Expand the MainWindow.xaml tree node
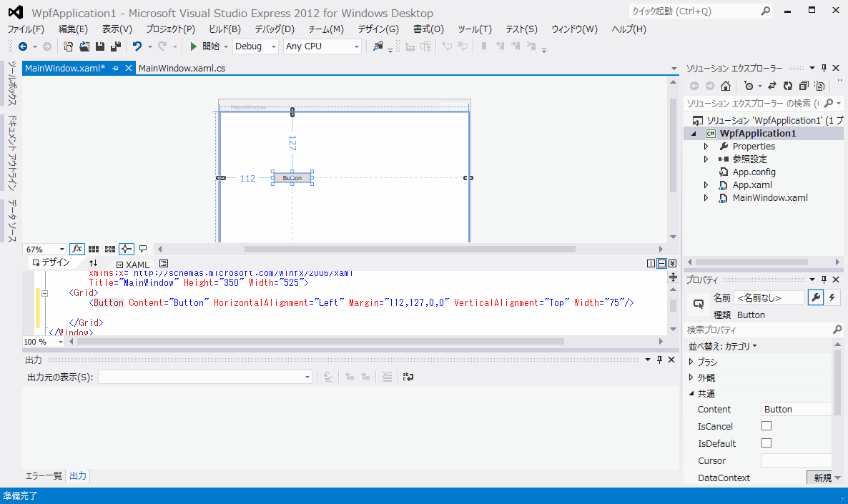The height and width of the screenshot is (504, 848). click(706, 198)
